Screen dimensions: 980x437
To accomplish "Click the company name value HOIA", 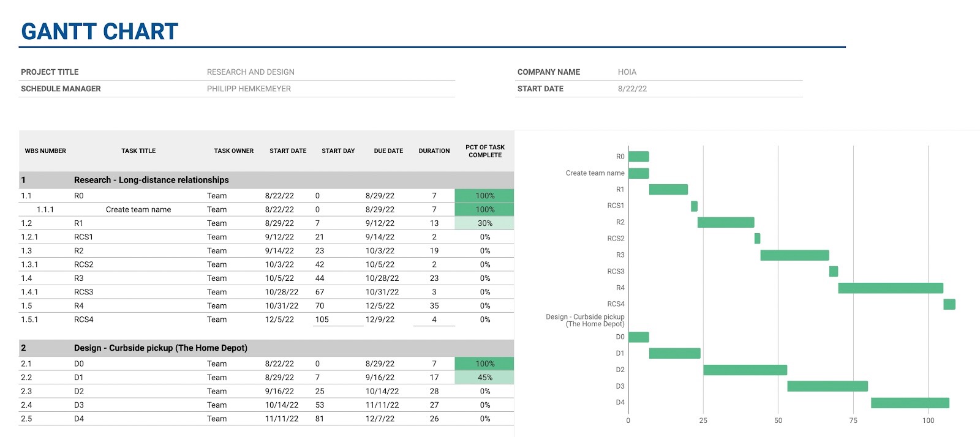I will (627, 72).
